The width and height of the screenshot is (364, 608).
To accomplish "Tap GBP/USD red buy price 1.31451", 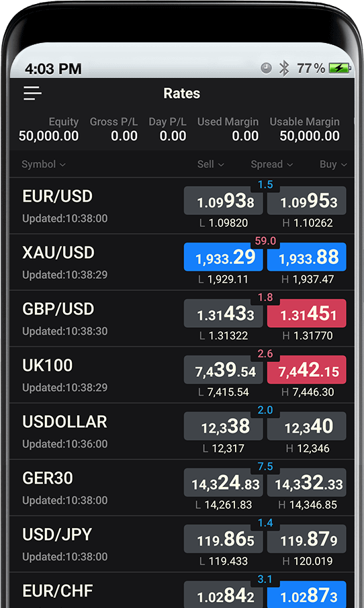I will tap(307, 313).
